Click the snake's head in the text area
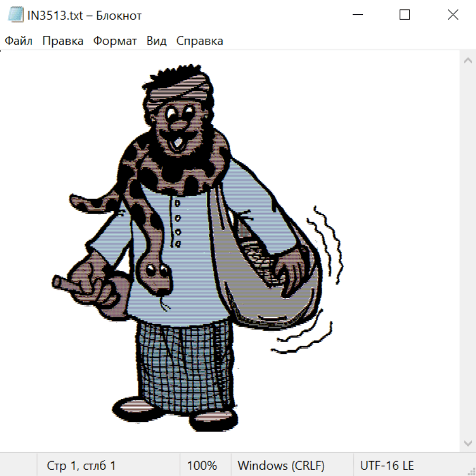The width and height of the screenshot is (476, 476). tap(156, 276)
